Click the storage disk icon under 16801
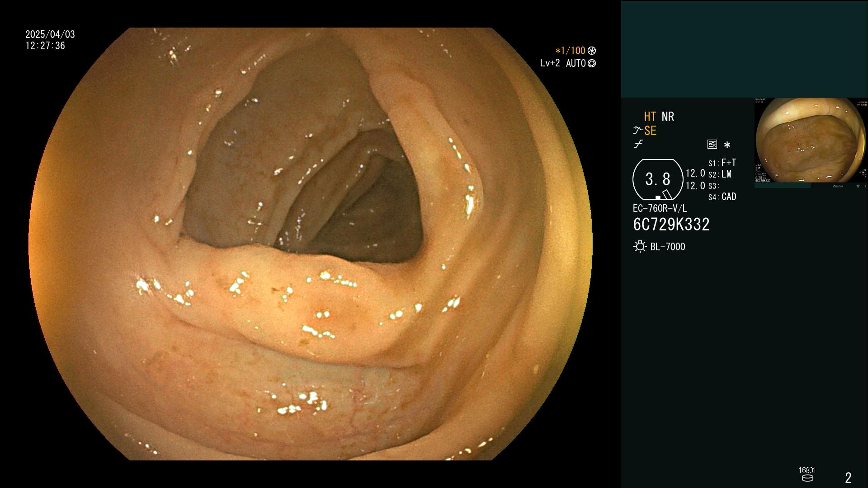Viewport: 868px width, 488px height. point(807,478)
